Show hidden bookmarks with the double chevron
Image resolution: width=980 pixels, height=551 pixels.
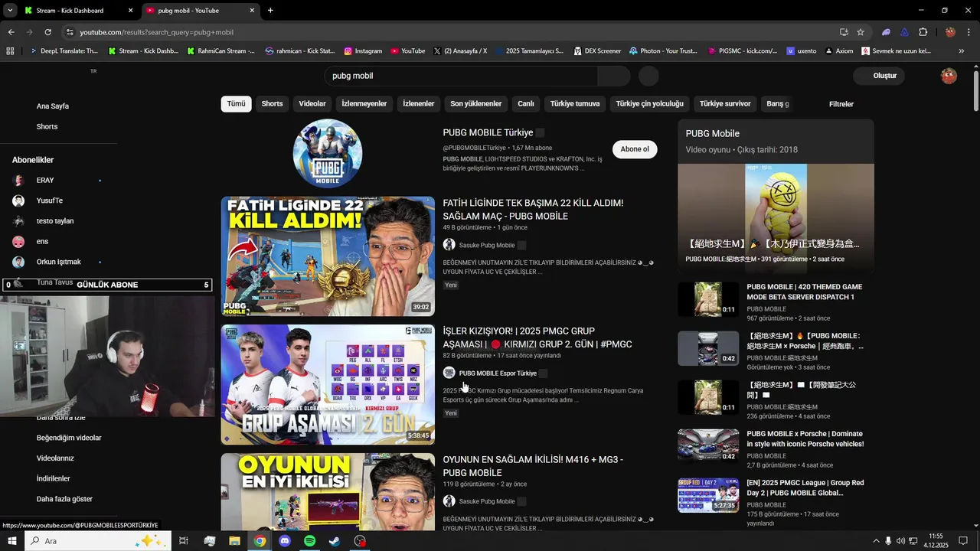pos(961,51)
